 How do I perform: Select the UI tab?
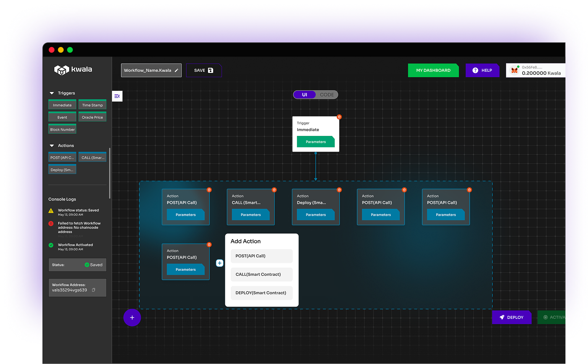(304, 94)
